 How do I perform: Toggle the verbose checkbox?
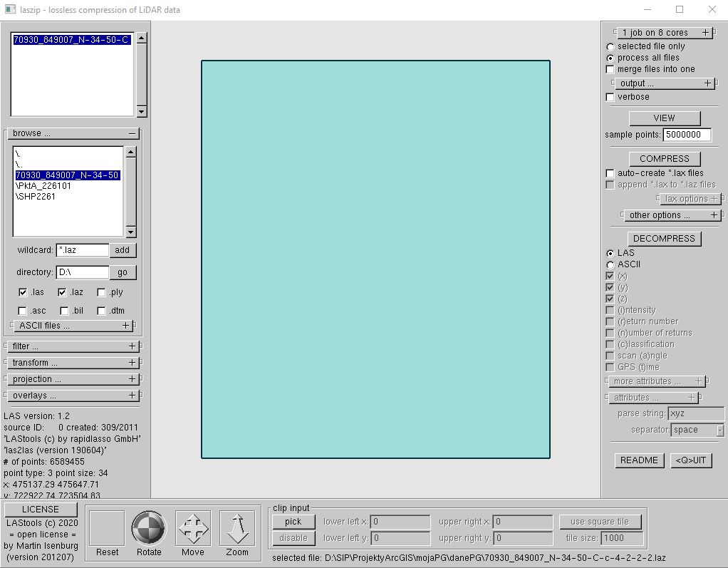coord(610,97)
